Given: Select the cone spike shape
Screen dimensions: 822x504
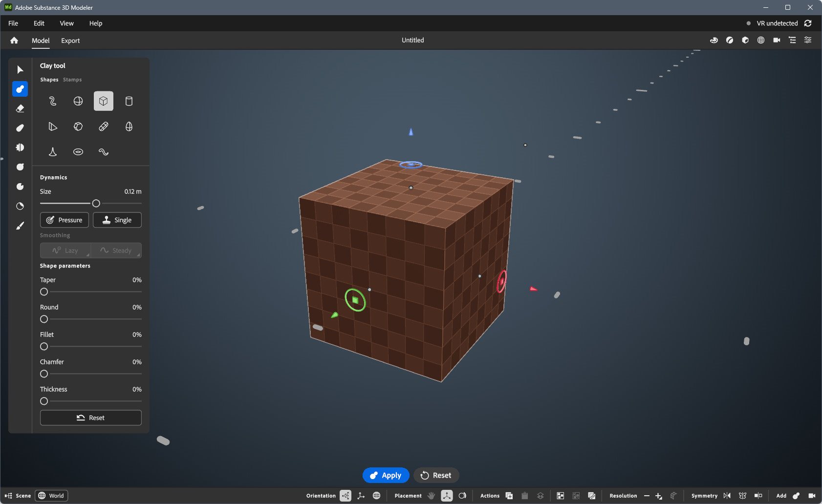Looking at the screenshot, I should pyautogui.click(x=53, y=152).
